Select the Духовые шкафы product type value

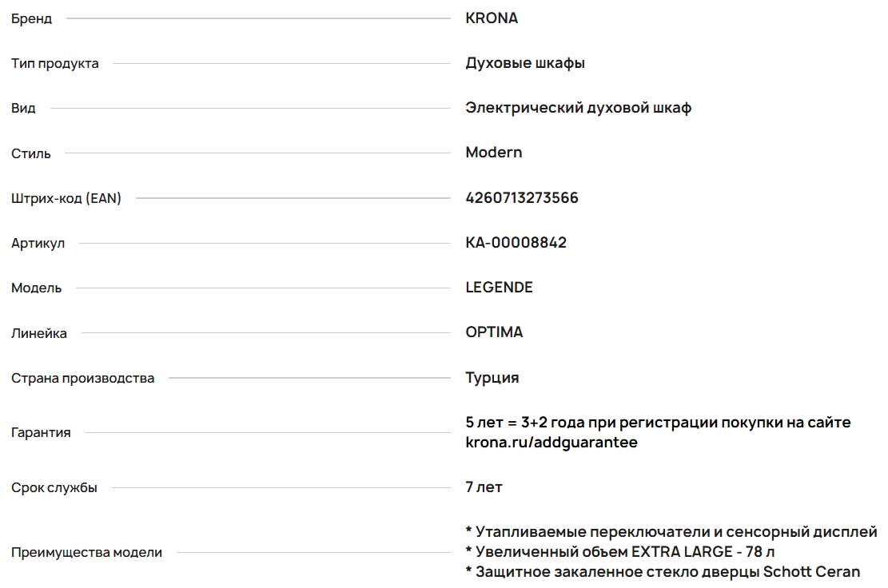click(x=525, y=63)
